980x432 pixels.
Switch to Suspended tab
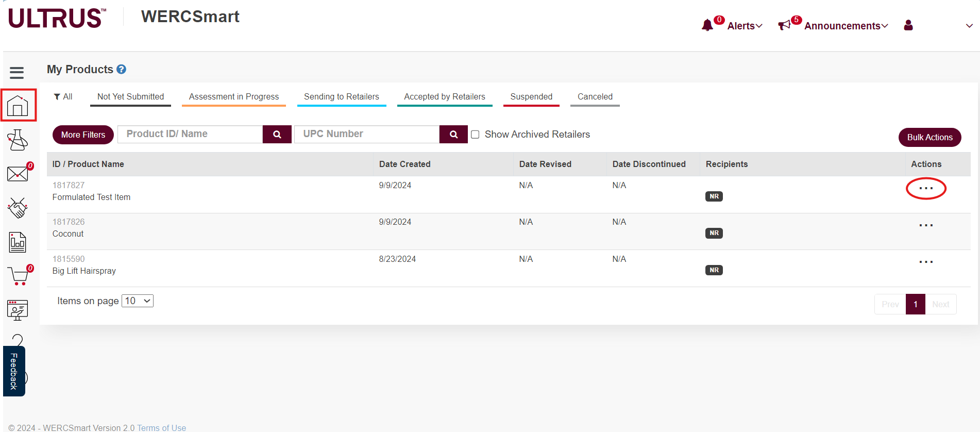[531, 97]
